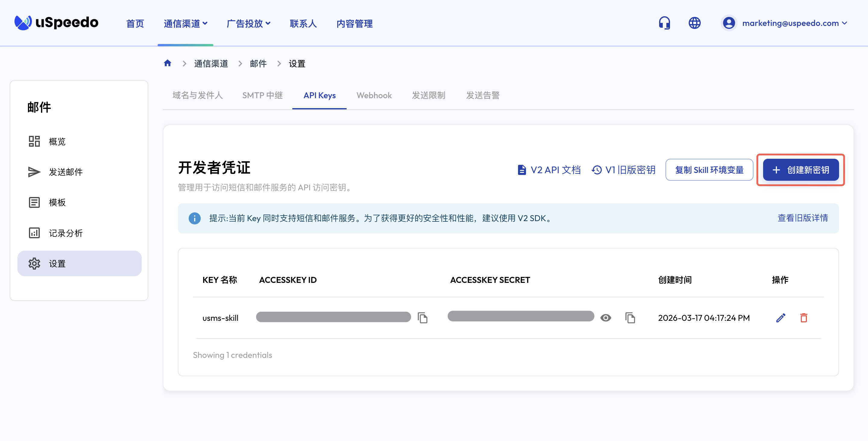Click the headset support icon
This screenshot has width=868, height=441.
pos(664,23)
